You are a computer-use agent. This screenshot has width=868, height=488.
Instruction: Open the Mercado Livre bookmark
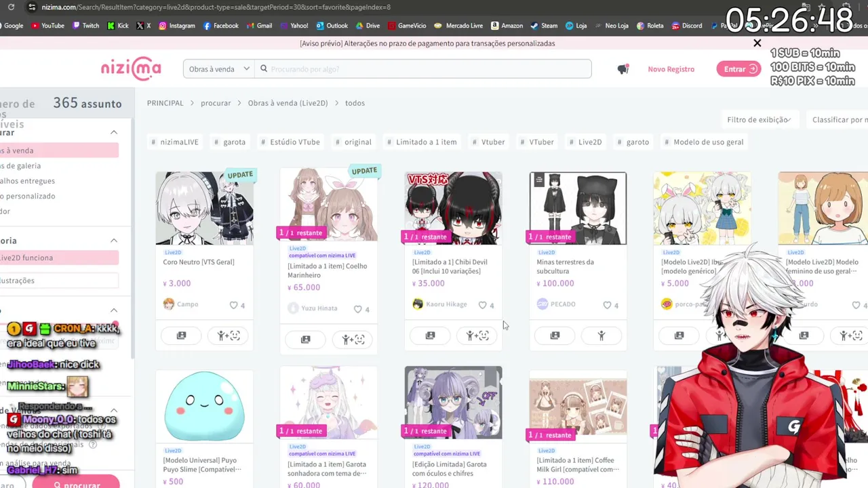(x=458, y=26)
